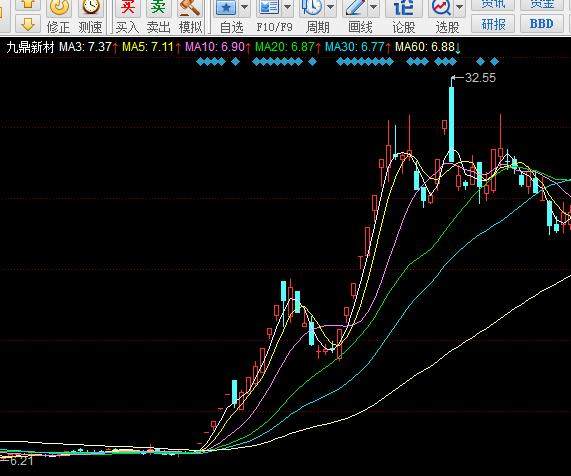Open the 模拟 simulation gavel icon
The width and height of the screenshot is (571, 476).
pyautogui.click(x=190, y=8)
